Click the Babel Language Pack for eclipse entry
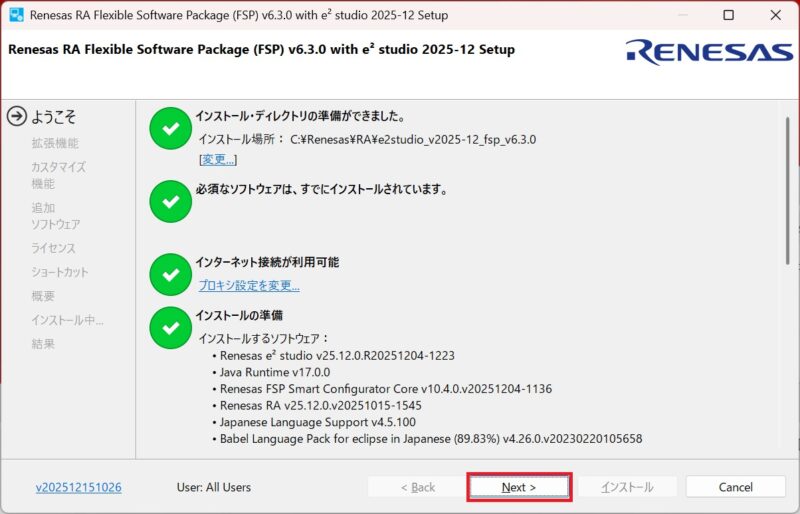800x514 pixels. (x=431, y=439)
